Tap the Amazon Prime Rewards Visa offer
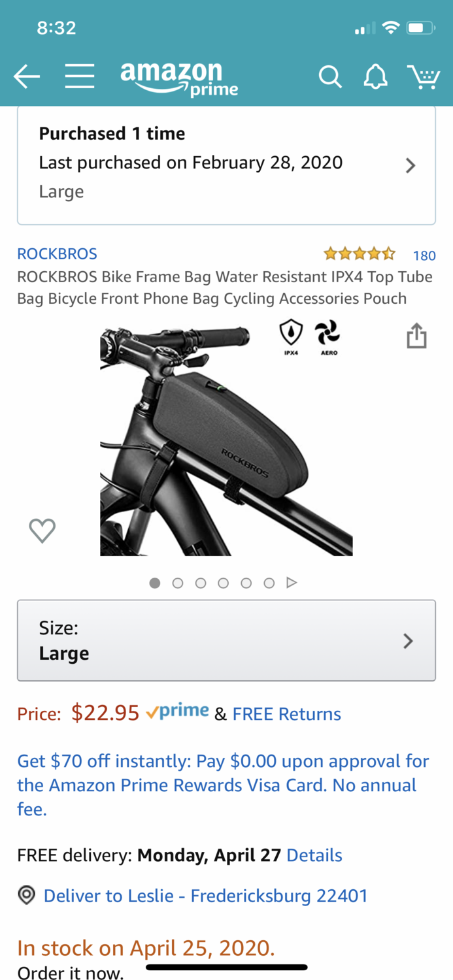This screenshot has height=980, width=453. [x=222, y=785]
